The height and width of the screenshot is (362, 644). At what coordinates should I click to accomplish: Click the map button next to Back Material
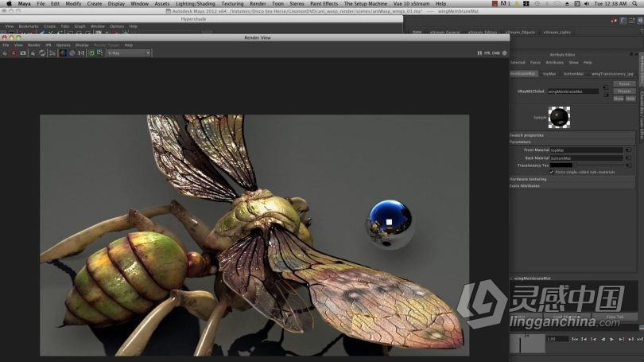(627, 158)
